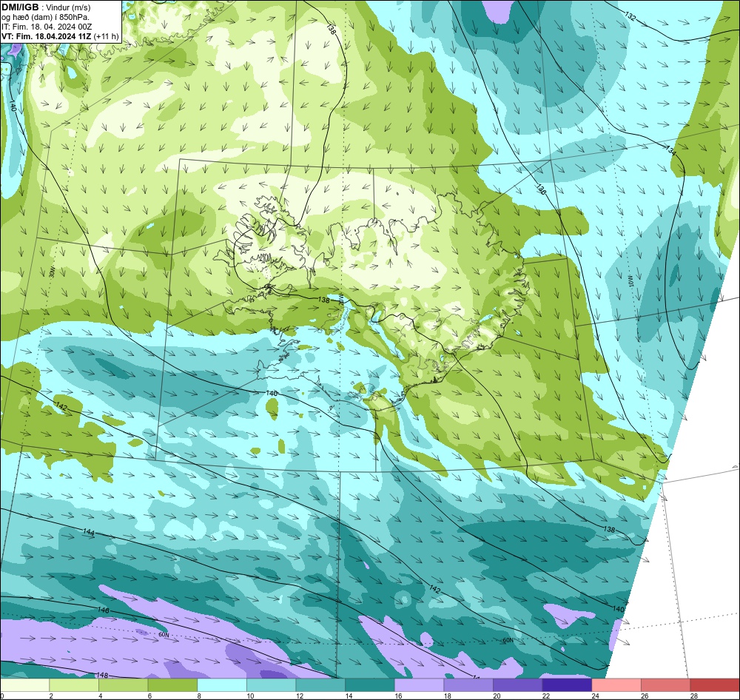Screen dimensions: 740x700
Task: Select the dark teal 14–16 m/s swatch
Action: 370,685
